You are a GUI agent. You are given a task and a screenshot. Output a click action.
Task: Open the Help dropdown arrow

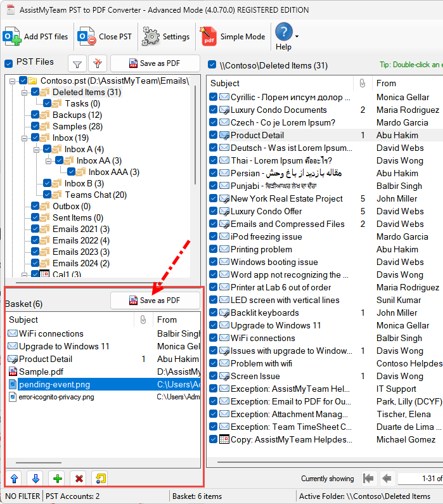(297, 36)
